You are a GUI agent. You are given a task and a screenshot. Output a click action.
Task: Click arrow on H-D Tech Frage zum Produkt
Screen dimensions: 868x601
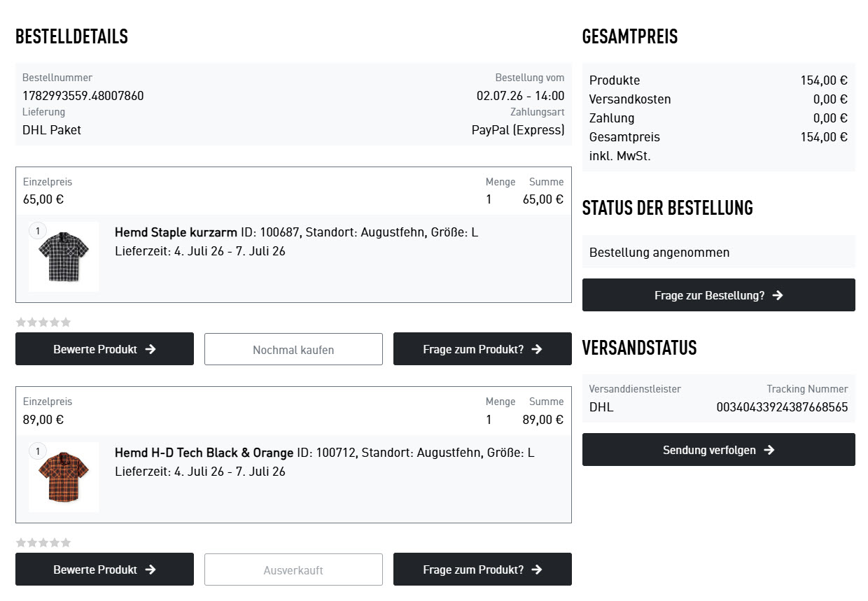click(537, 570)
